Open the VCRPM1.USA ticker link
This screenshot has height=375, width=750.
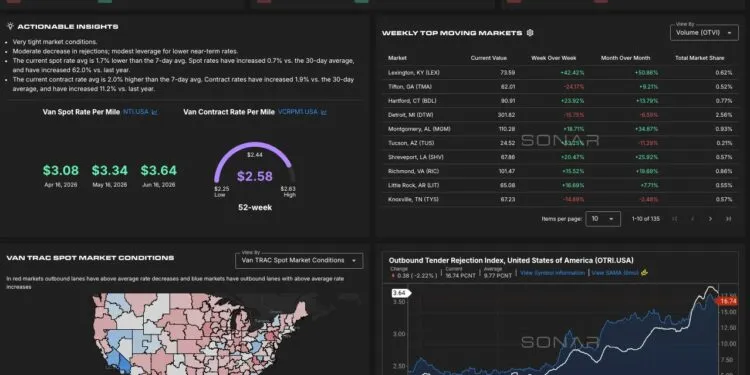[x=298, y=112]
